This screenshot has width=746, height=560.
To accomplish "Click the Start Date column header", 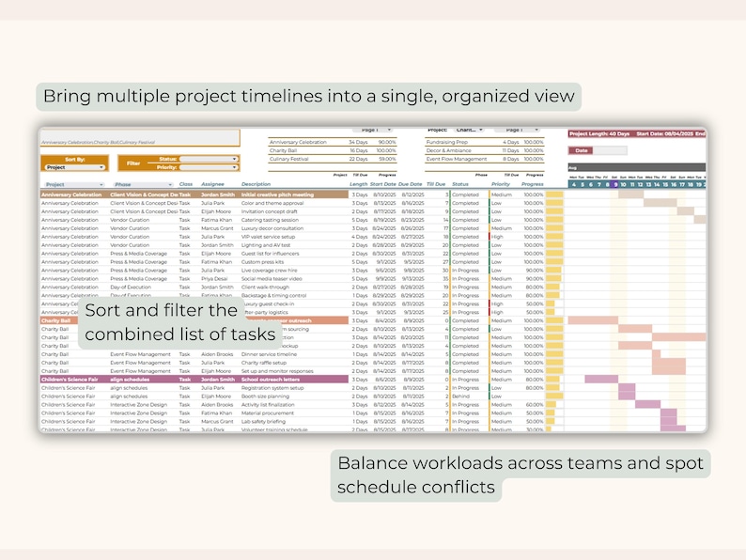I will pyautogui.click(x=383, y=184).
